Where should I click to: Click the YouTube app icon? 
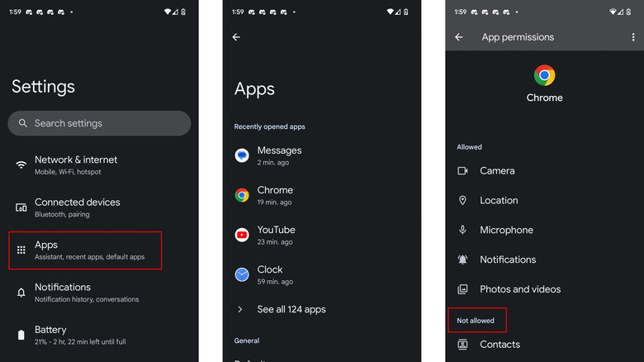[242, 235]
